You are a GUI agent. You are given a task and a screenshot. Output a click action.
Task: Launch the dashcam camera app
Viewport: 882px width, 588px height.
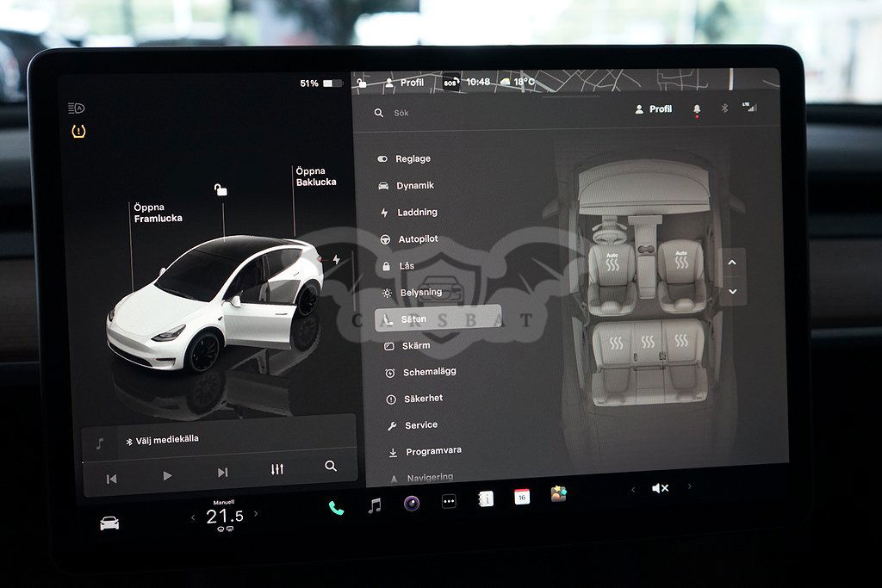412,503
